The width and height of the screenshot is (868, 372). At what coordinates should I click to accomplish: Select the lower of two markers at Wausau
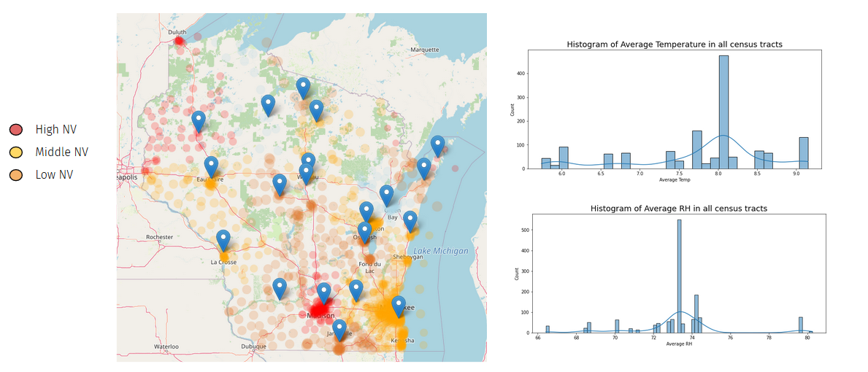[x=306, y=174]
